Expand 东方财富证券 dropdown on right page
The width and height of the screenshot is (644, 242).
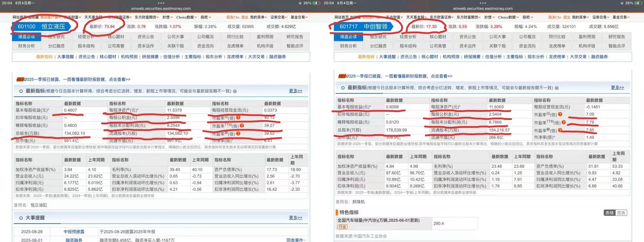coord(442,17)
